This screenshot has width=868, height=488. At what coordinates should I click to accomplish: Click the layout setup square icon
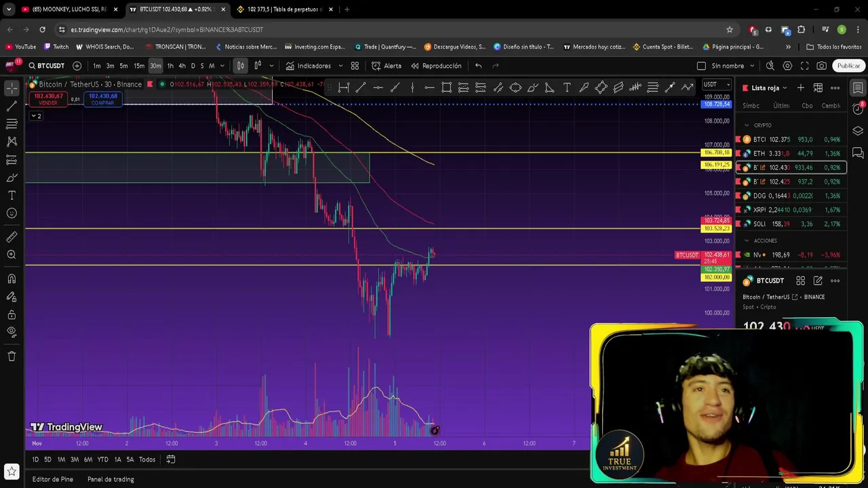click(x=701, y=66)
